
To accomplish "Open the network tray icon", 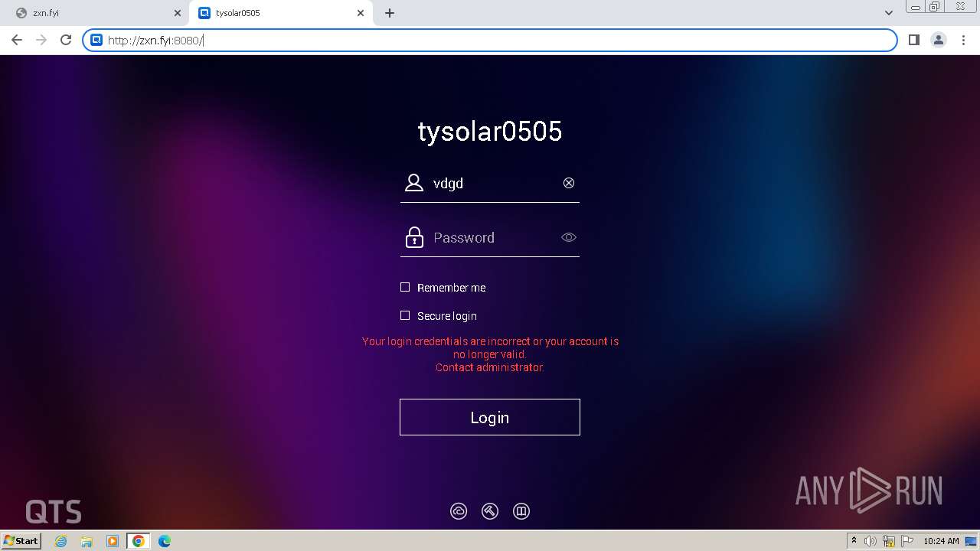I will tap(889, 541).
